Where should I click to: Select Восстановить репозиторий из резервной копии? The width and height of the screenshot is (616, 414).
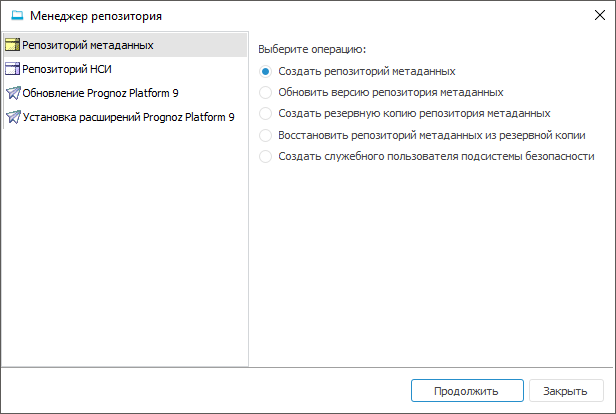265,135
